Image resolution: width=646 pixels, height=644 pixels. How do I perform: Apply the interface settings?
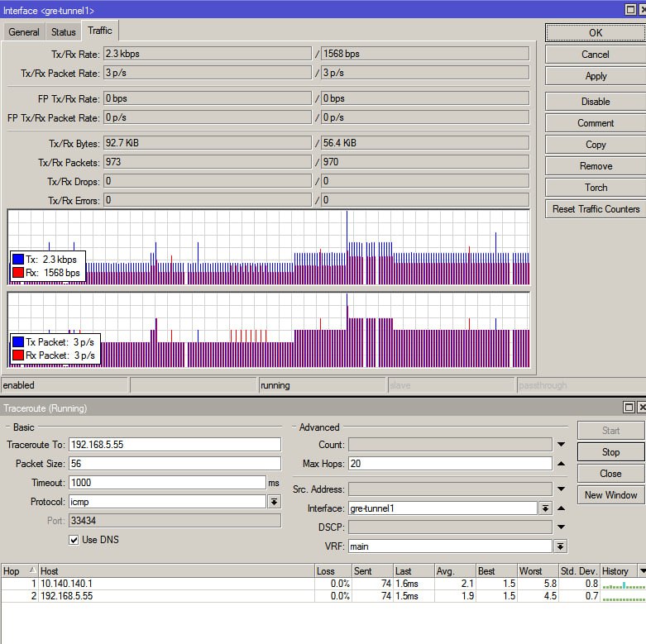[x=596, y=76]
